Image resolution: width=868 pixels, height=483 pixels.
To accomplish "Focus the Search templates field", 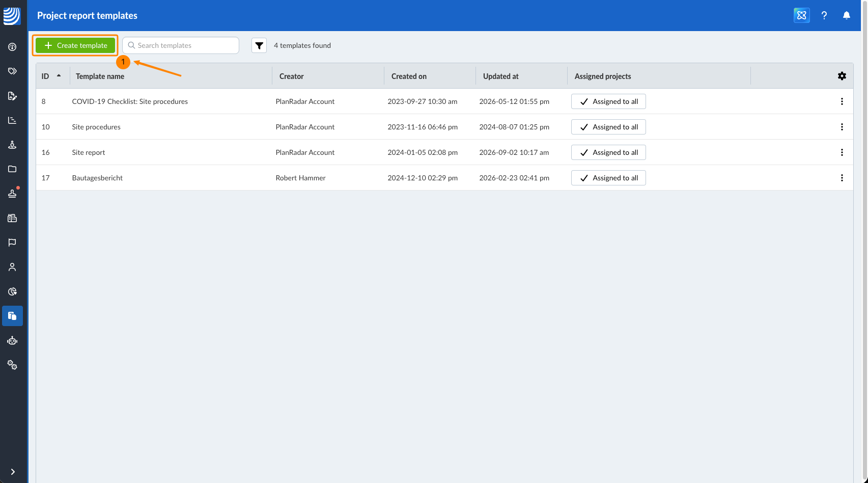I will pyautogui.click(x=181, y=45).
